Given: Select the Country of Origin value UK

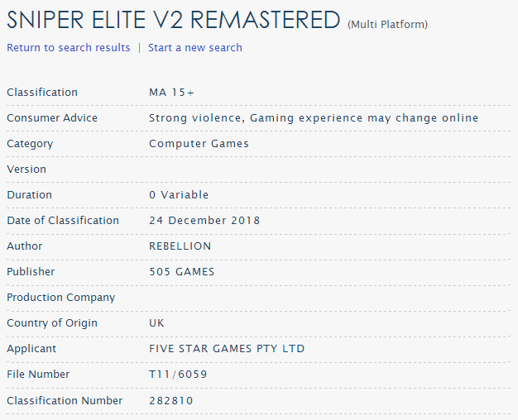Looking at the screenshot, I should pyautogui.click(x=156, y=323).
